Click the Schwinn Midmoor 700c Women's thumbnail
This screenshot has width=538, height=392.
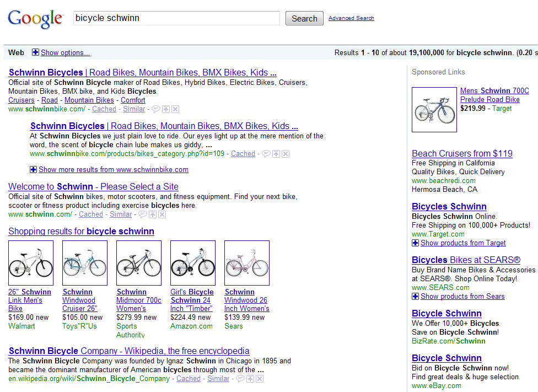(139, 263)
